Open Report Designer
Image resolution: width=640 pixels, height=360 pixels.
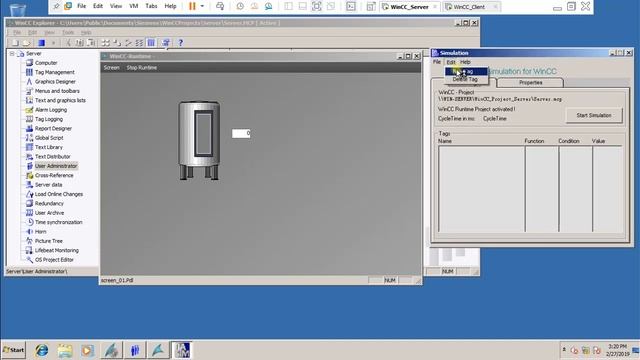[x=53, y=129]
